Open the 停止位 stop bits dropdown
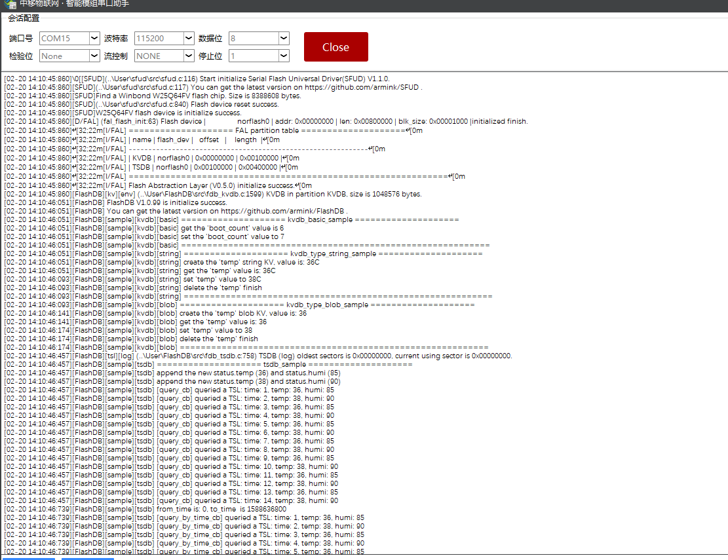 (283, 56)
